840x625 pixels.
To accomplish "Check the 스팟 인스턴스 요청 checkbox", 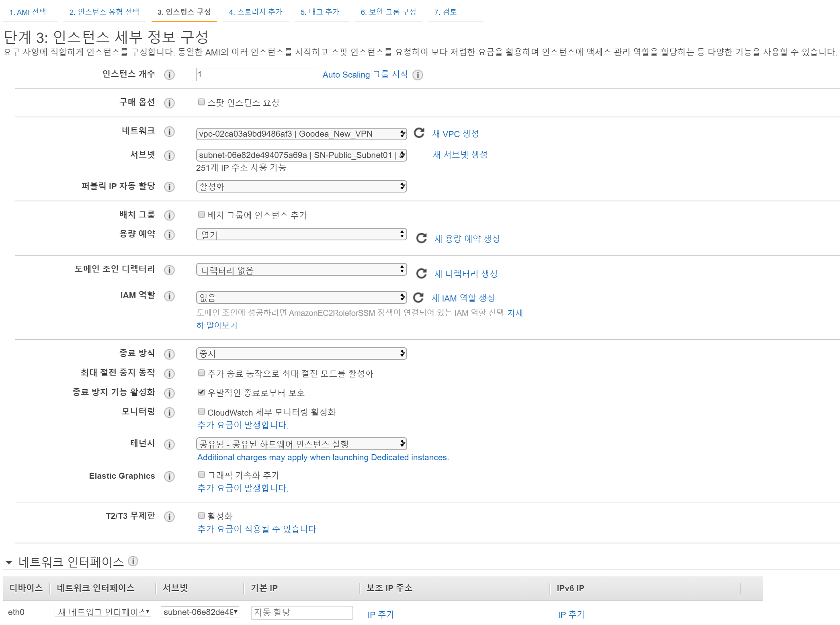I will (x=201, y=102).
